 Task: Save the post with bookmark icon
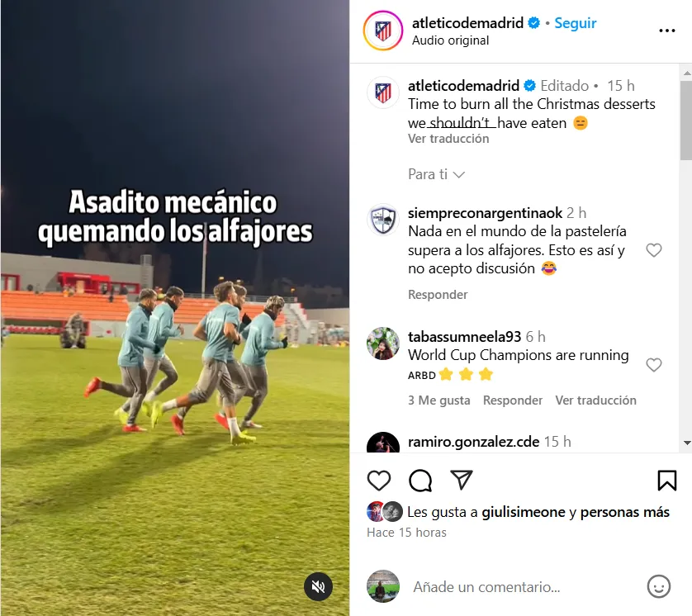coord(667,481)
